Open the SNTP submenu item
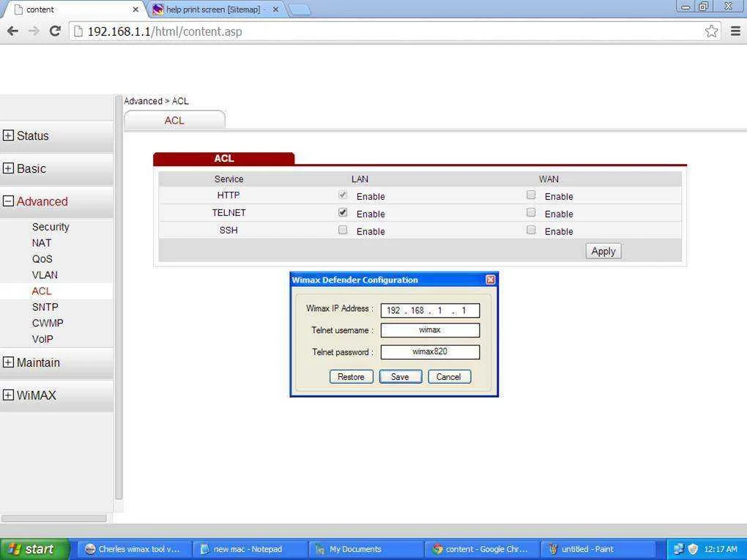The image size is (747, 560). click(45, 307)
